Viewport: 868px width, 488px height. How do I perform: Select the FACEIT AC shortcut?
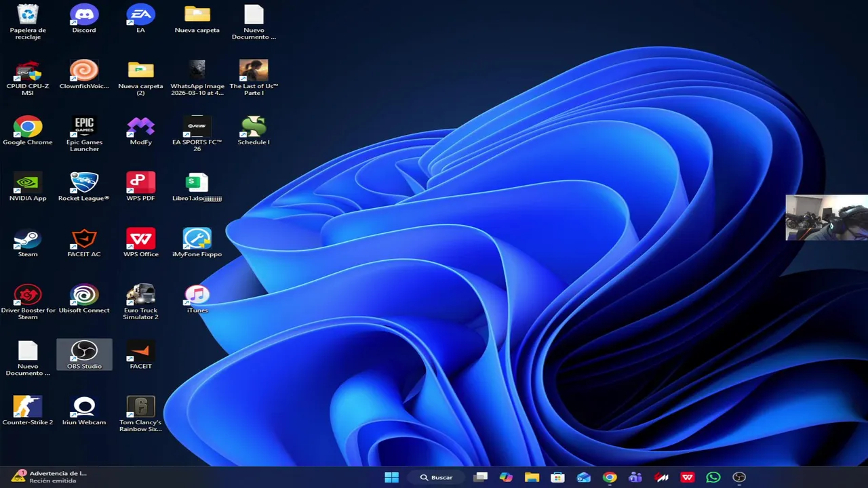(84, 243)
